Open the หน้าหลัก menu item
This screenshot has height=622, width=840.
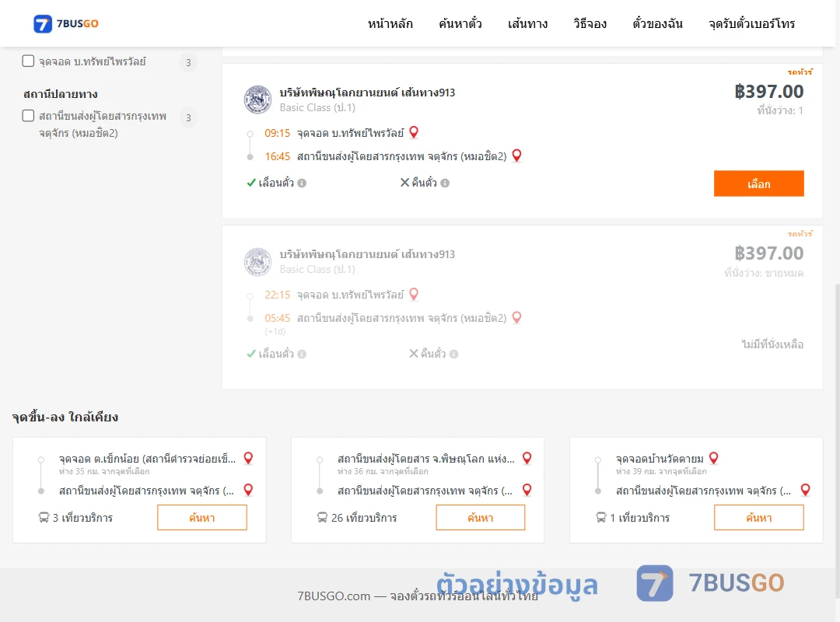click(x=390, y=23)
